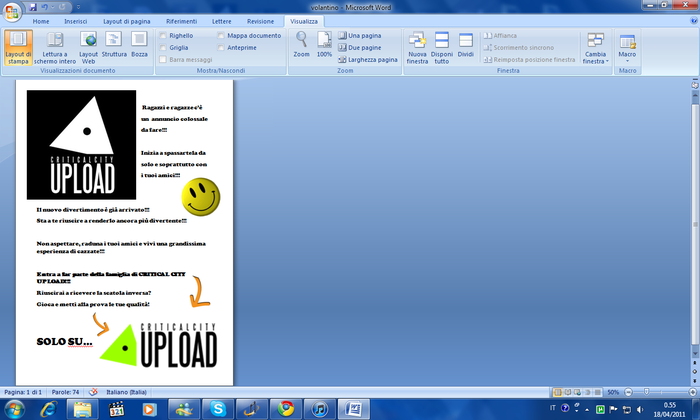Select print layout view button in status bar
This screenshot has height=420, width=700.
(558, 392)
